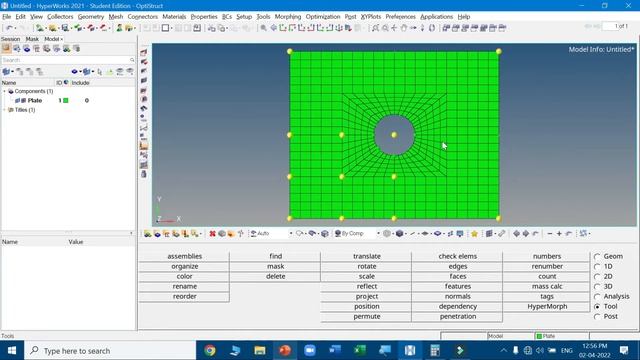Image resolution: width=640 pixels, height=360 pixels.
Task: Click the Plate green color swatch in tree
Action: pos(66,100)
